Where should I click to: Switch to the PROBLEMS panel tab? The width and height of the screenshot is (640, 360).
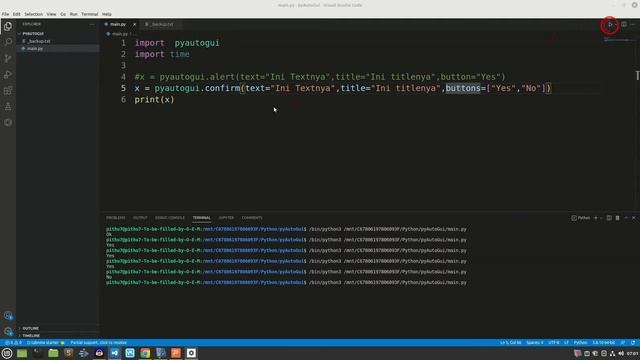tap(116, 218)
